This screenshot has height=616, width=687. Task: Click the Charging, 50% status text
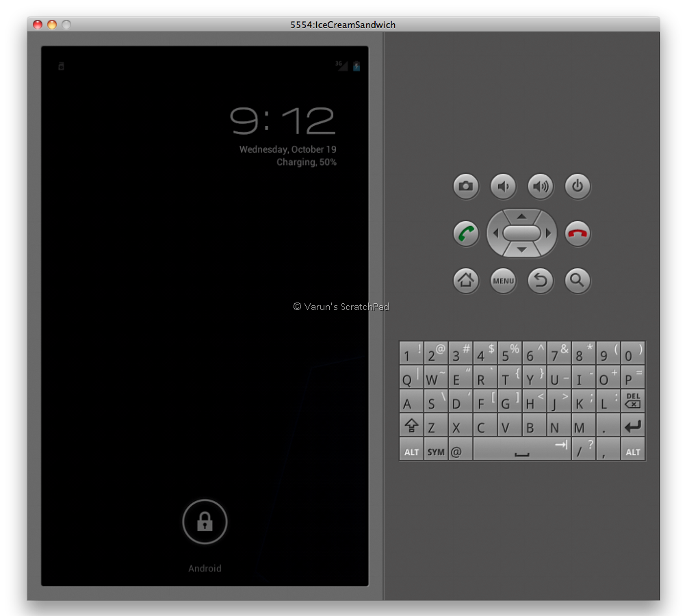coord(307,162)
